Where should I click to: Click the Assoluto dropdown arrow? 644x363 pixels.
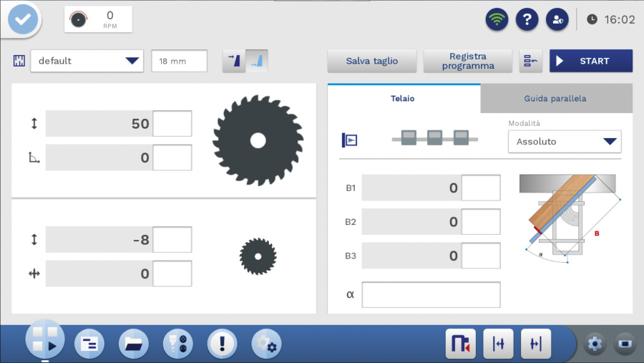click(610, 142)
